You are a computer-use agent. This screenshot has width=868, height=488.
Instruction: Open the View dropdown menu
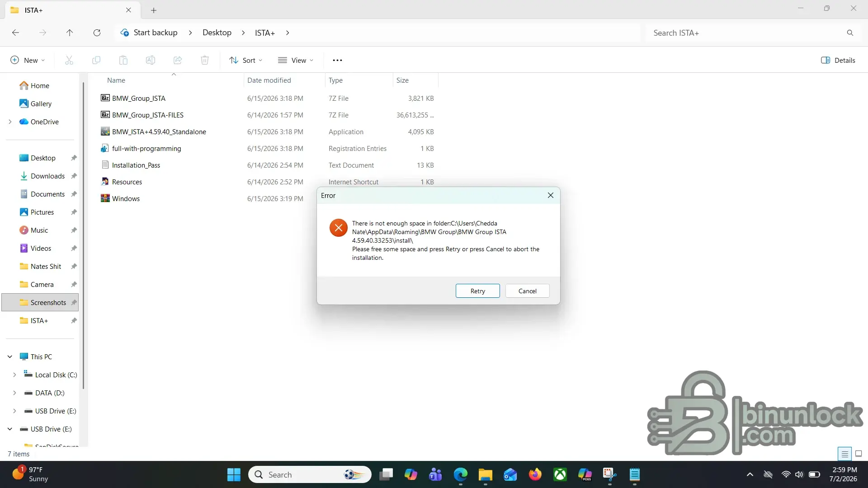(296, 60)
